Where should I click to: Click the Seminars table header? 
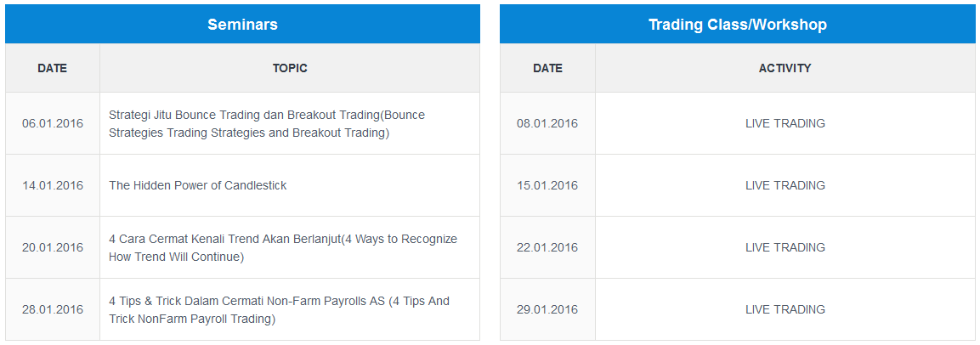[242, 25]
